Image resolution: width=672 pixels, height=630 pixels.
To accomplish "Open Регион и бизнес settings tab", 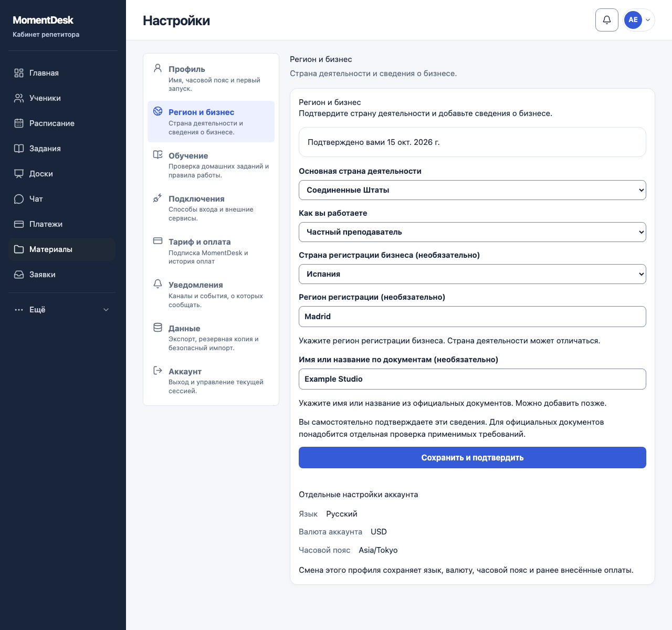I will click(211, 121).
